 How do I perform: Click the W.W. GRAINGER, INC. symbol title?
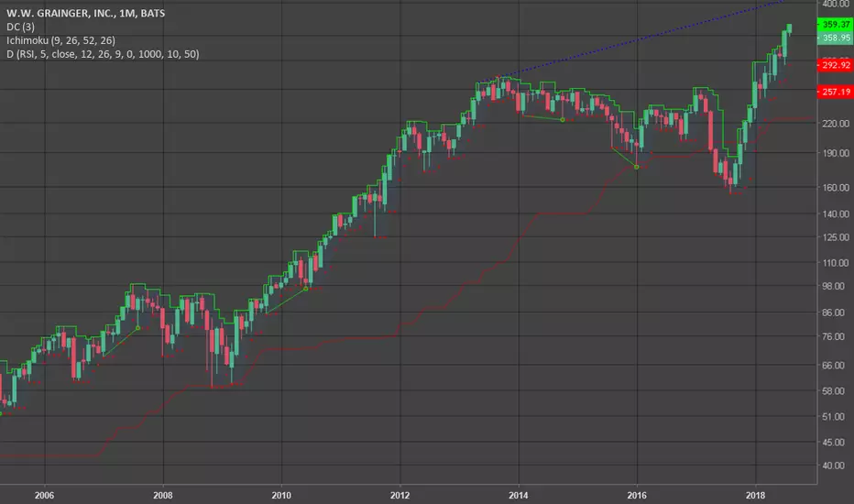[x=85, y=13]
